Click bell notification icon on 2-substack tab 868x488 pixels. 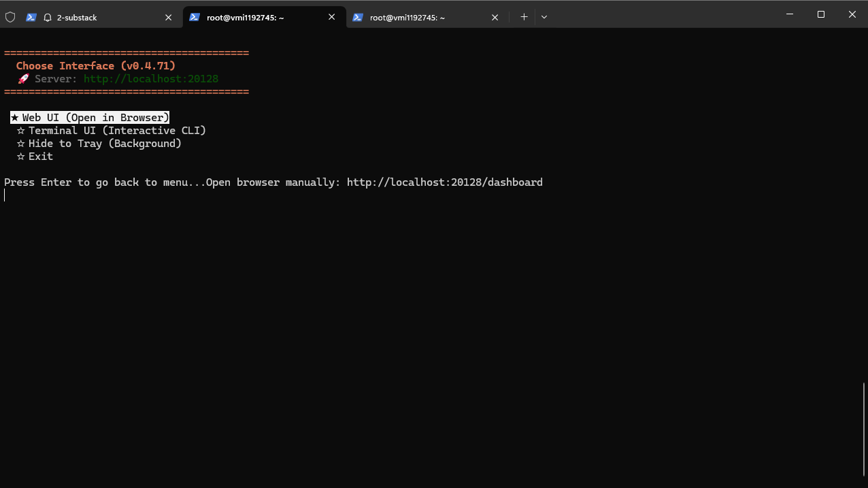click(x=48, y=18)
